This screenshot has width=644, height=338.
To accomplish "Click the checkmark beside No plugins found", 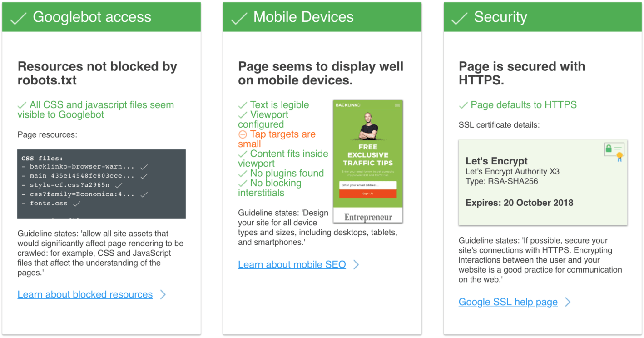I will (x=243, y=174).
